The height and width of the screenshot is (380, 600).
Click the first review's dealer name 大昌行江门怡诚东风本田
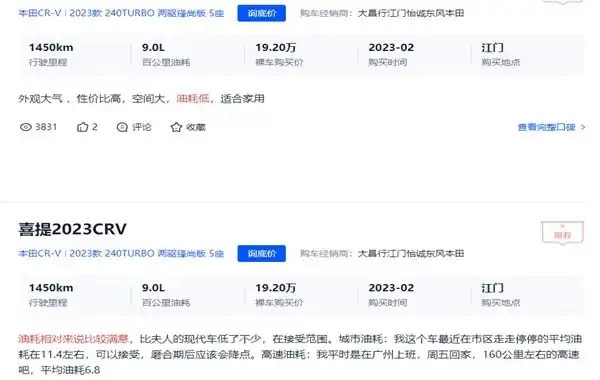click(x=411, y=13)
